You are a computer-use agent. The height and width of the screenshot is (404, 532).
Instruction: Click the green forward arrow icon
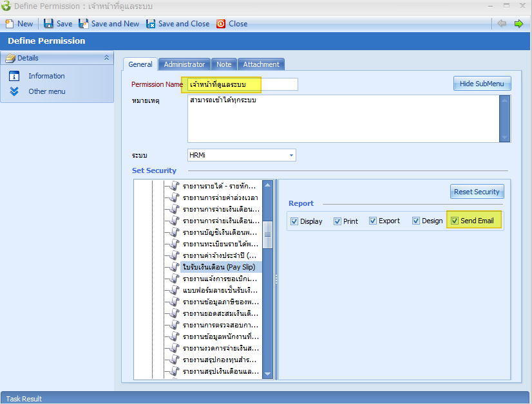[x=518, y=24]
